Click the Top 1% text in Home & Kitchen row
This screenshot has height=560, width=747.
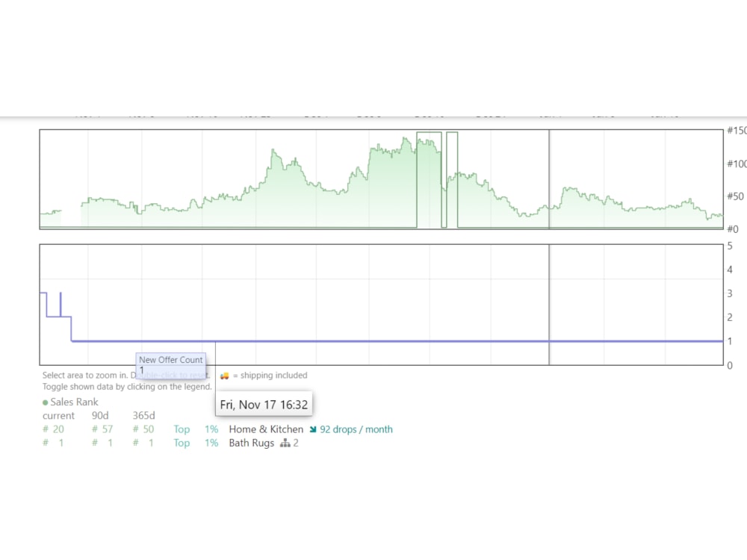point(196,429)
